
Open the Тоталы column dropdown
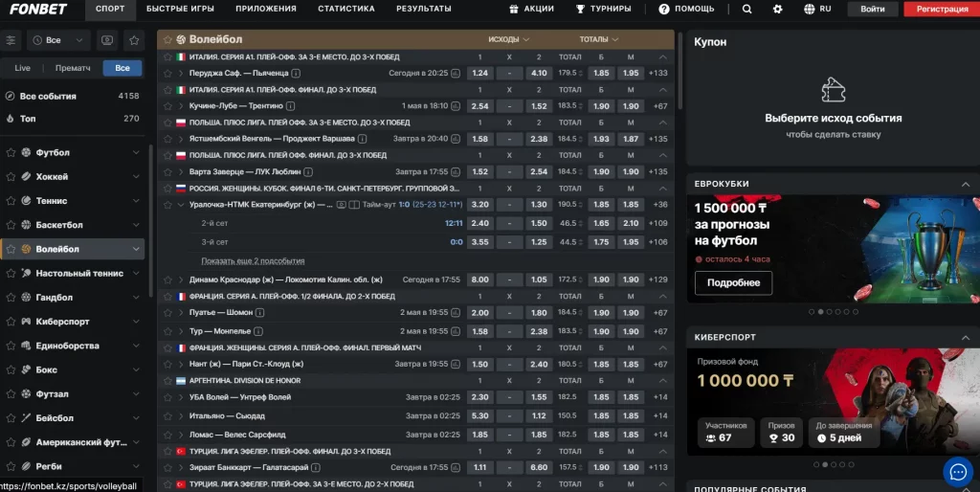pos(598,39)
